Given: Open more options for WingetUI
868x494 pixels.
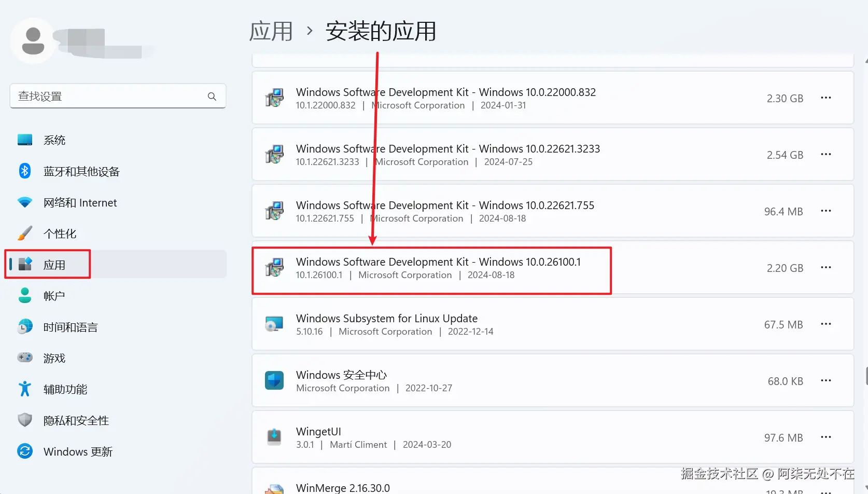Looking at the screenshot, I should click(x=826, y=437).
